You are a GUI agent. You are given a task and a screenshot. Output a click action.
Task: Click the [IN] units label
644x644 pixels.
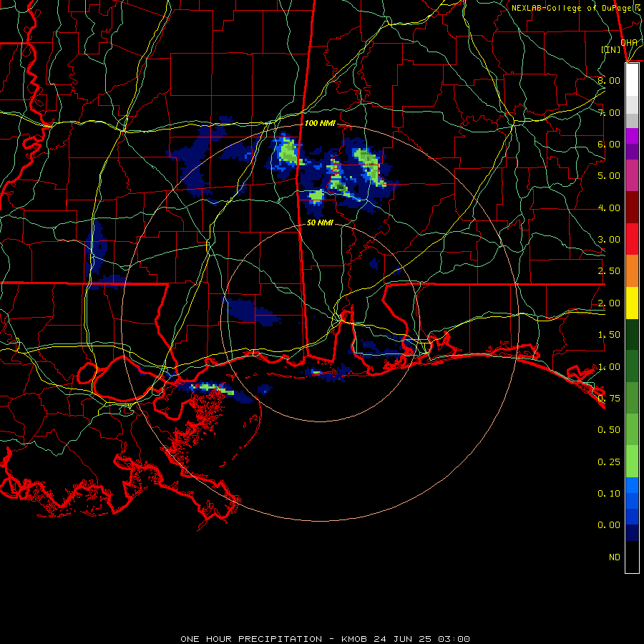tap(611, 49)
